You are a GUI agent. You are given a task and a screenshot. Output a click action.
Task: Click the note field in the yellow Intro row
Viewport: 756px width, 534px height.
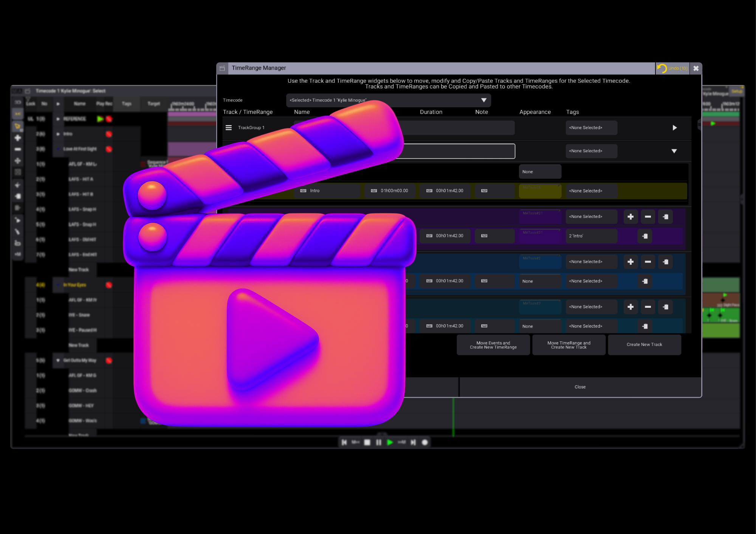pyautogui.click(x=495, y=191)
